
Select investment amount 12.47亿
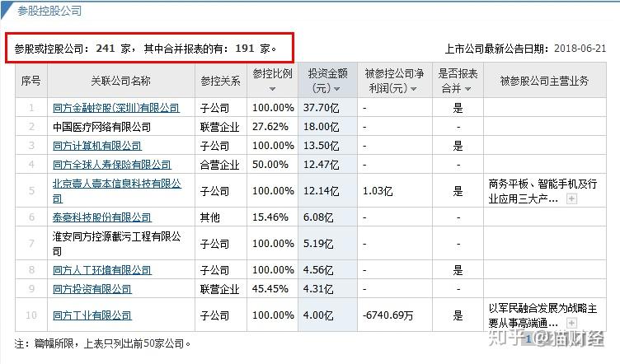(x=321, y=165)
